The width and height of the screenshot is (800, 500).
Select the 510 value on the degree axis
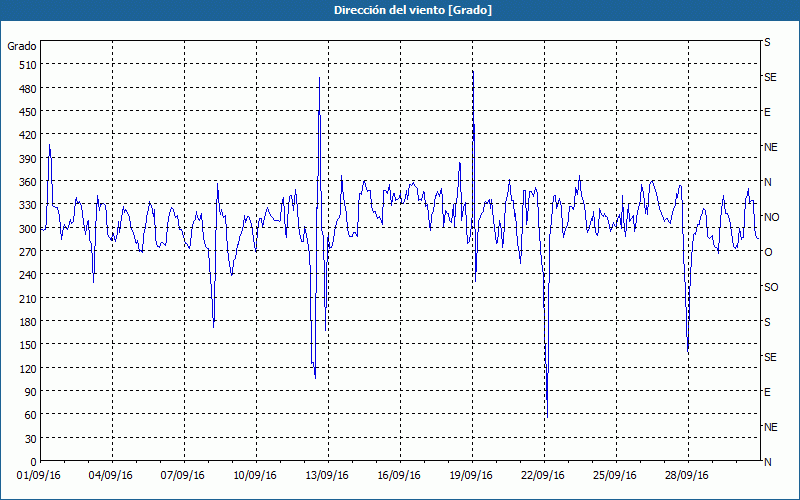28,65
